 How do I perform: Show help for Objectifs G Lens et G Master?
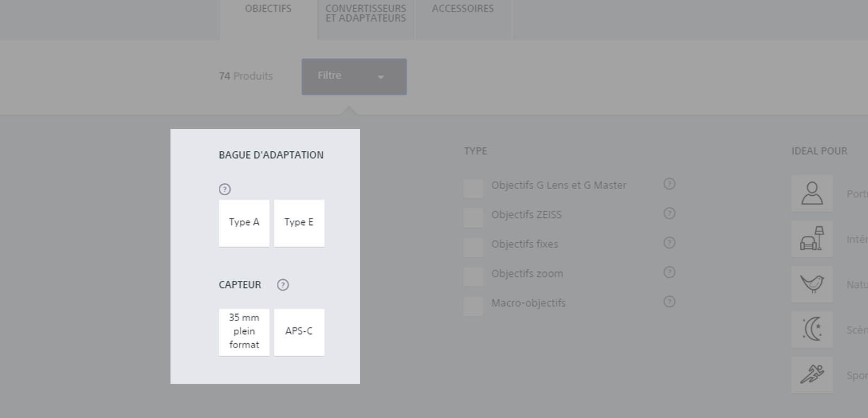[x=669, y=184]
